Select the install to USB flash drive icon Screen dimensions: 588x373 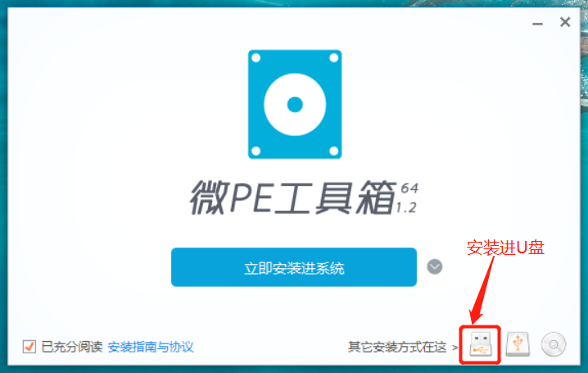480,344
